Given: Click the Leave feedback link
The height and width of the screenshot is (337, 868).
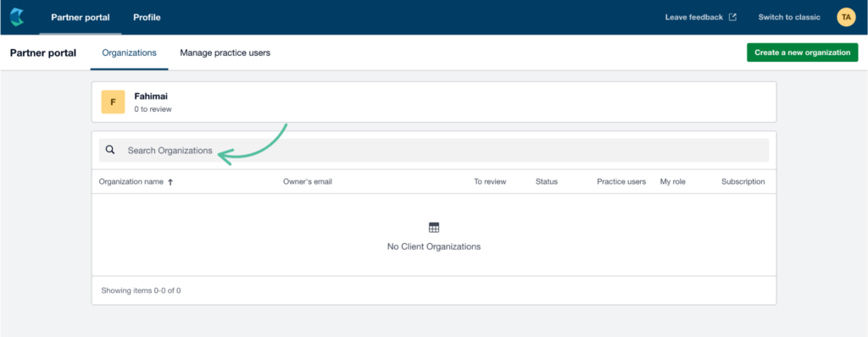Looking at the screenshot, I should tap(694, 17).
